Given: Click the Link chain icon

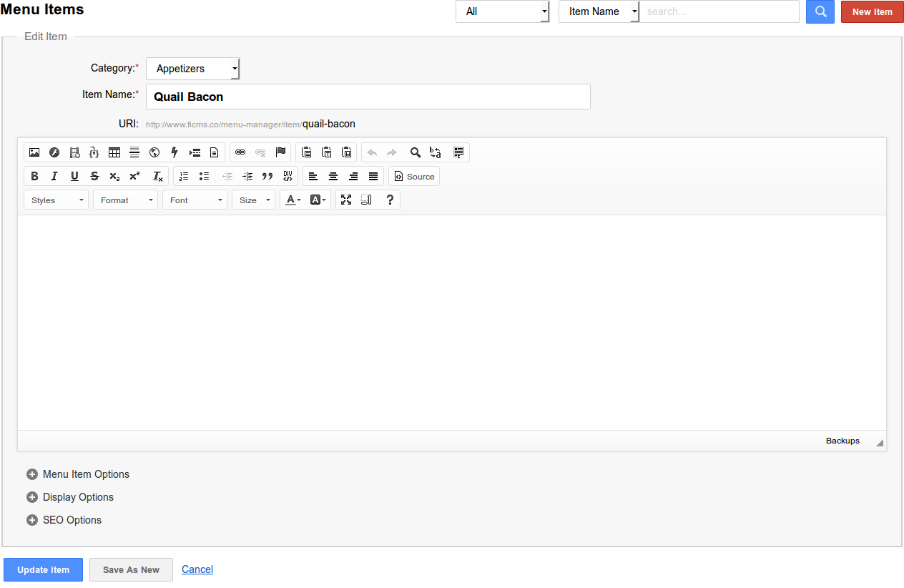Looking at the screenshot, I should [240, 152].
